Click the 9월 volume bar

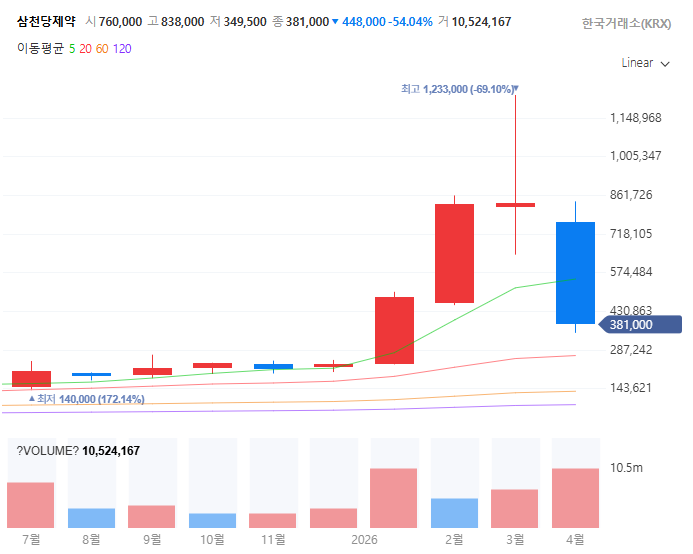(x=152, y=517)
